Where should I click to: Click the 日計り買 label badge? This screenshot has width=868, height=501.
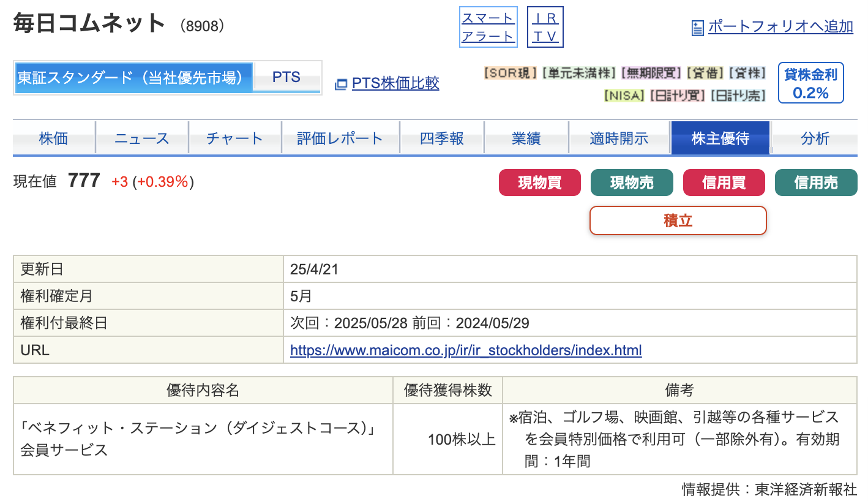click(x=677, y=96)
